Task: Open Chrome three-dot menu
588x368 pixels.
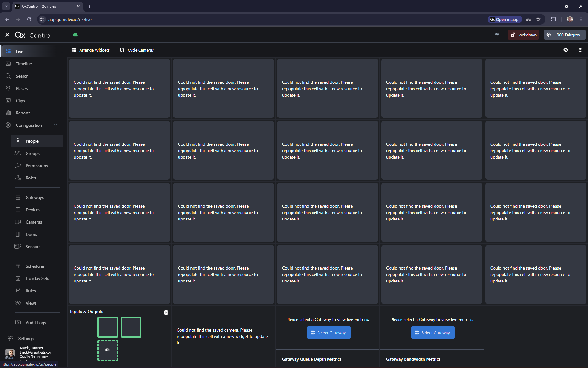Action: click(581, 19)
